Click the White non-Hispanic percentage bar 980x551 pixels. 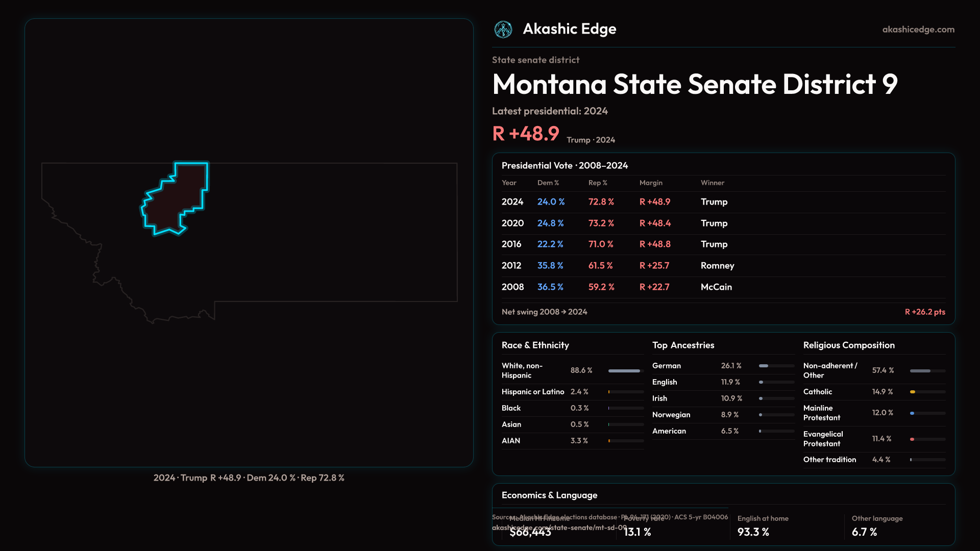[x=625, y=371]
